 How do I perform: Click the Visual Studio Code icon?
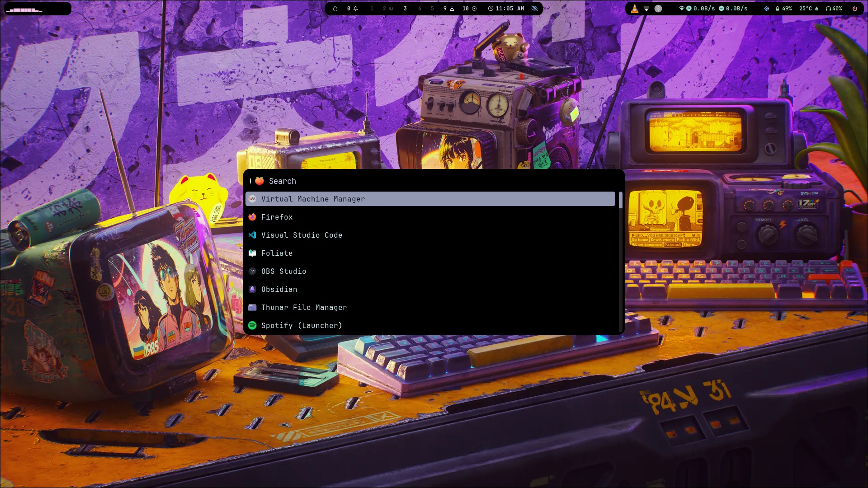pyautogui.click(x=252, y=235)
